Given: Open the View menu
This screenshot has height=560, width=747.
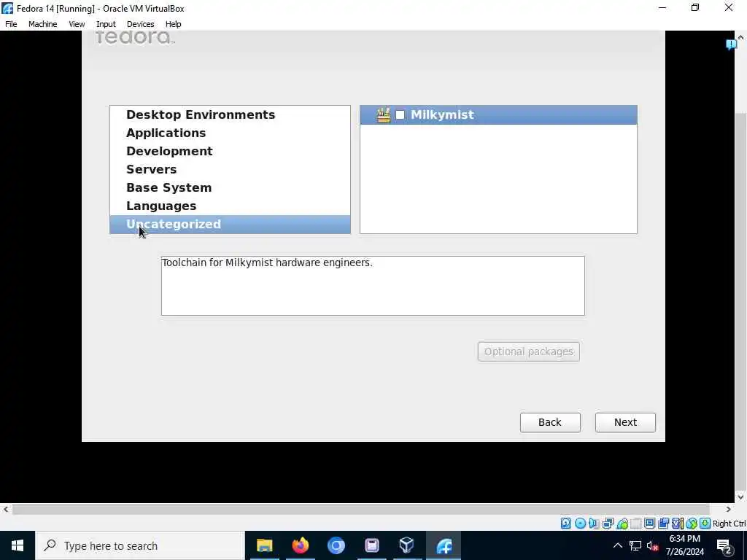Looking at the screenshot, I should [77, 24].
